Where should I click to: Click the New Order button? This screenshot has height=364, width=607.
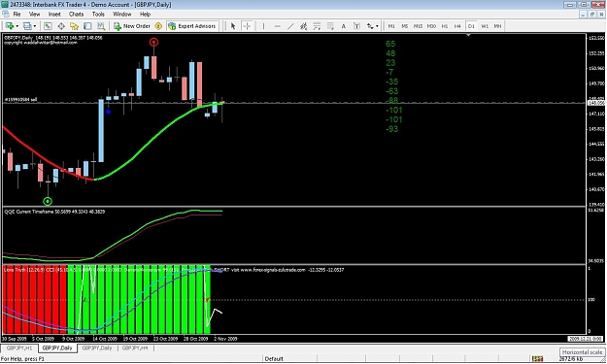[x=132, y=26]
